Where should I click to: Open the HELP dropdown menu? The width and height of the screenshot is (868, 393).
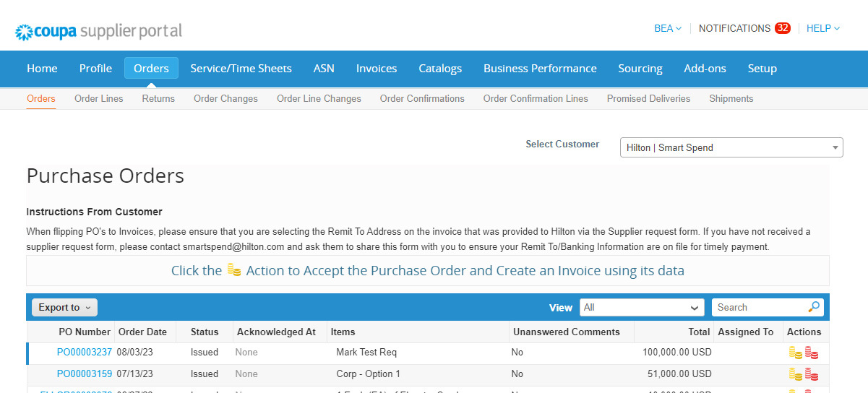point(823,28)
